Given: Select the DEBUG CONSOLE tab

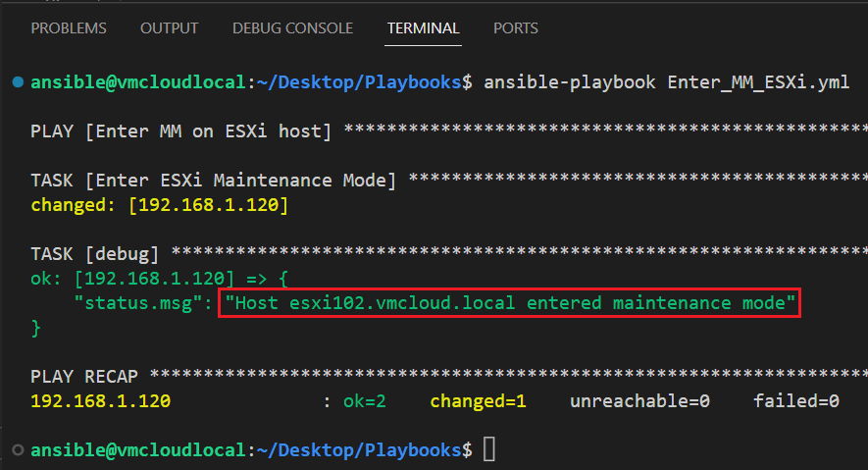Looking at the screenshot, I should click(292, 28).
